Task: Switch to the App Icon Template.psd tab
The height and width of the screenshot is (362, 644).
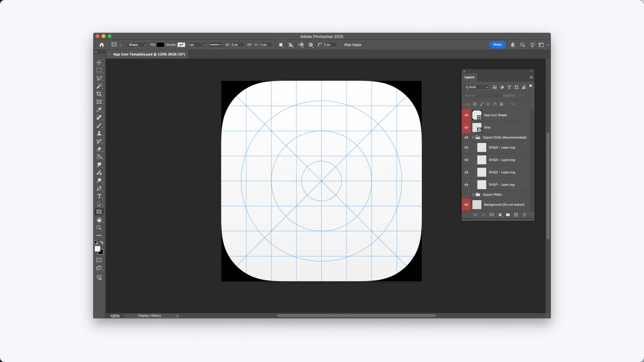Action: [149, 54]
